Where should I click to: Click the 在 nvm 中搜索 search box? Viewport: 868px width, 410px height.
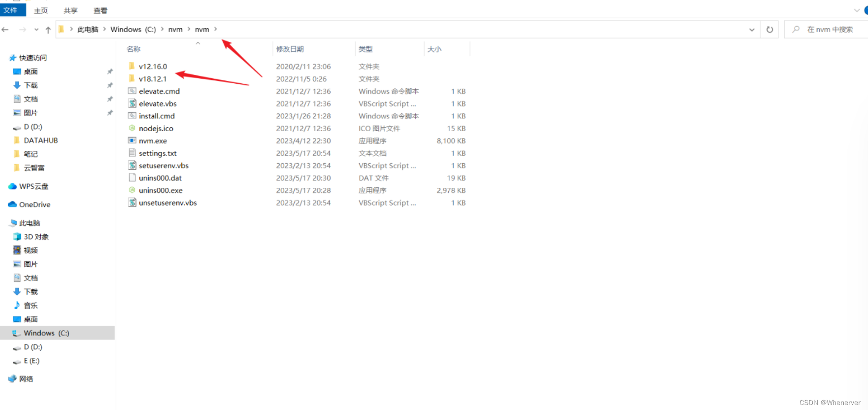point(826,30)
